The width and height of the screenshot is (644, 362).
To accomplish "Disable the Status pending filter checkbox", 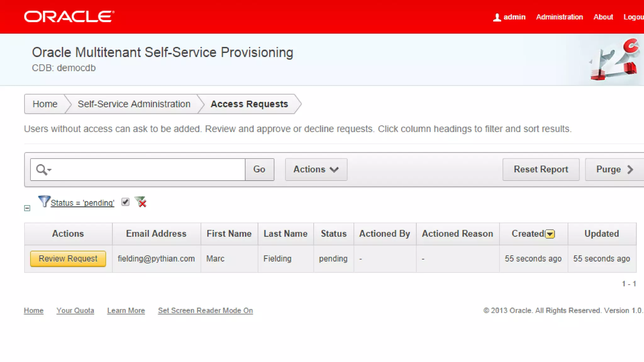I will [125, 202].
